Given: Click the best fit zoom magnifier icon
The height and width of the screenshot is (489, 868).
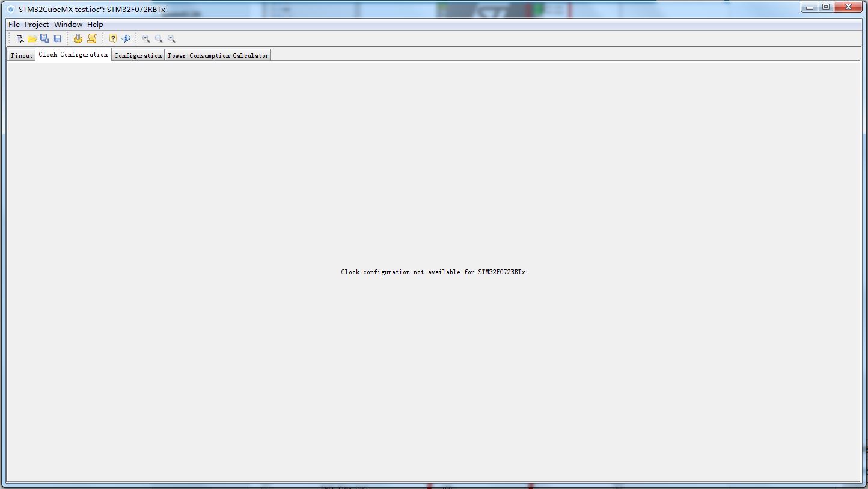Looking at the screenshot, I should point(159,39).
